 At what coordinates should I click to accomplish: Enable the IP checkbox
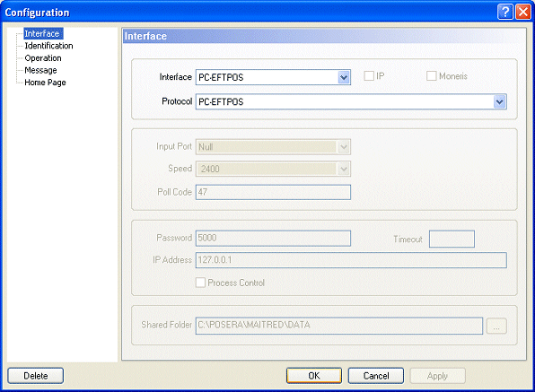(369, 75)
